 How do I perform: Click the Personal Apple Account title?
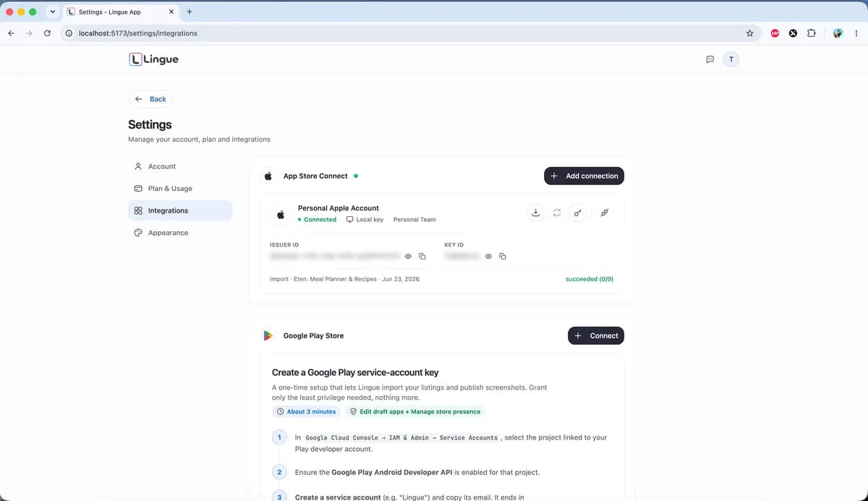[x=339, y=208]
